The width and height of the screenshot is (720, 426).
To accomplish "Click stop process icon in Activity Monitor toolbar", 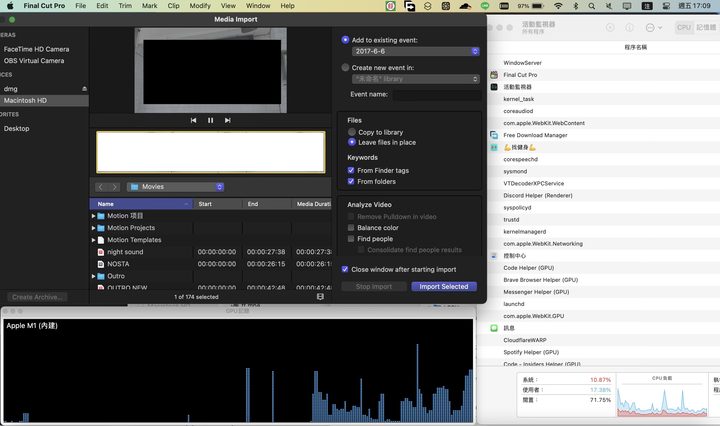I will pos(610,28).
